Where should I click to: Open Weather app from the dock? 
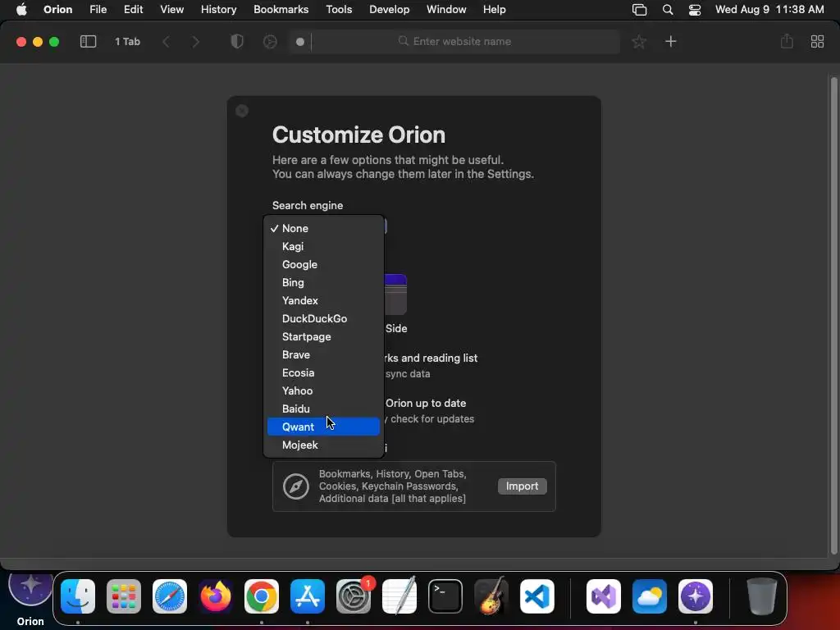(650, 596)
